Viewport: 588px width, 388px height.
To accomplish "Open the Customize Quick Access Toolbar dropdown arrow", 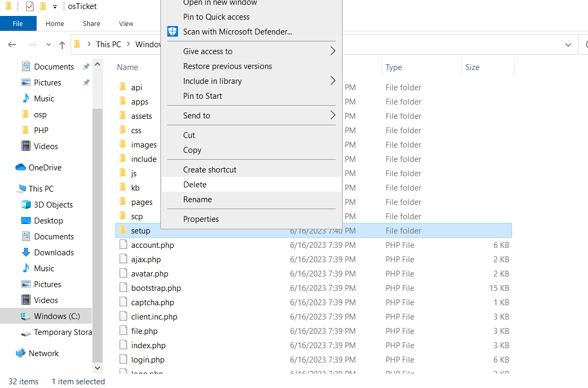I will click(x=55, y=6).
